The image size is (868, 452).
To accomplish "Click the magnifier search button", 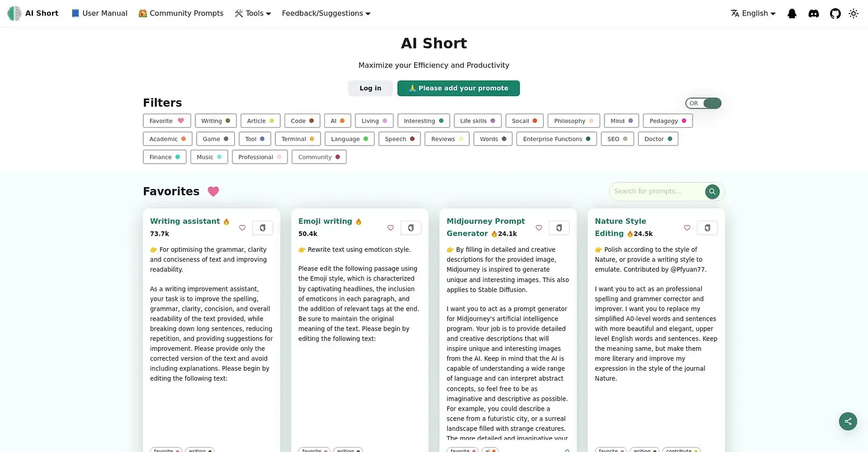I will tap(712, 192).
